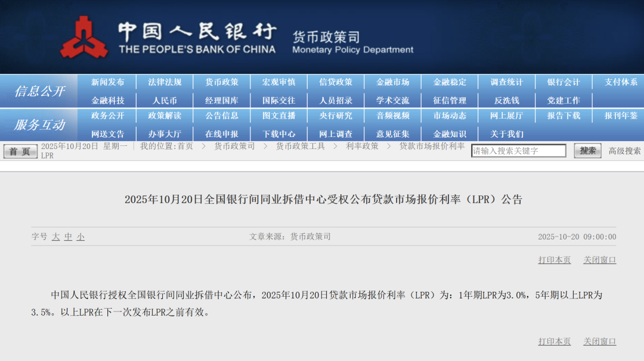Click bottom 关闭窗口 close window link
Screen dimensions: 644x361
pyautogui.click(x=600, y=341)
